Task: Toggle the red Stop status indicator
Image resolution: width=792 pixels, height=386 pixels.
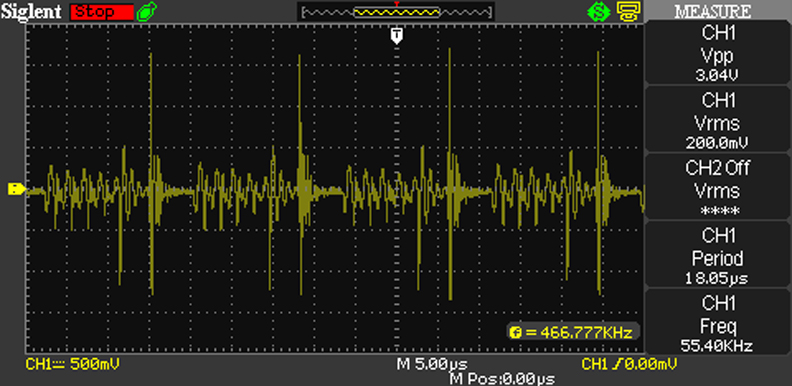Action: 102,12
